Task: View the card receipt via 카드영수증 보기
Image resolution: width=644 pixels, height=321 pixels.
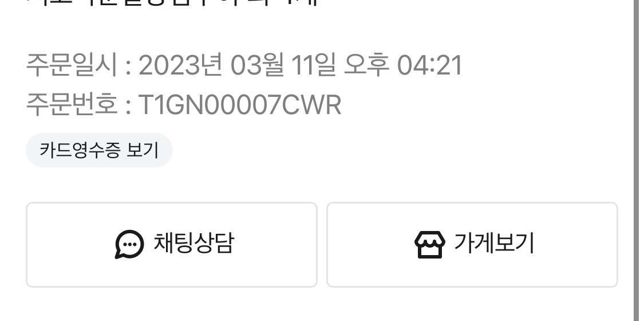Action: click(x=99, y=150)
